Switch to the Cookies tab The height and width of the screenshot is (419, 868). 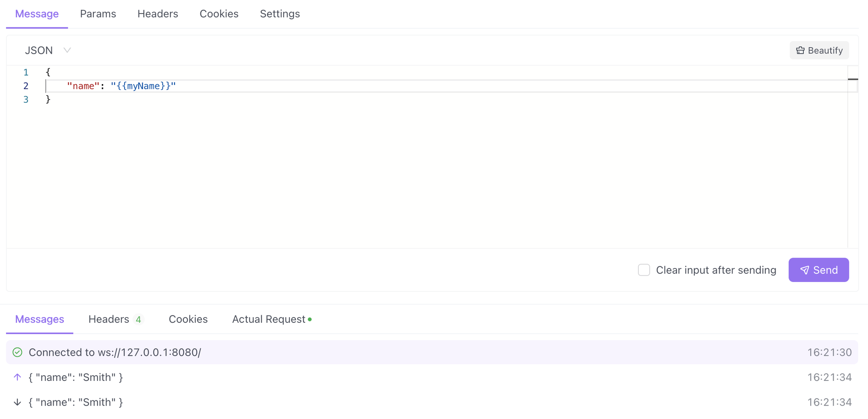[219, 14]
